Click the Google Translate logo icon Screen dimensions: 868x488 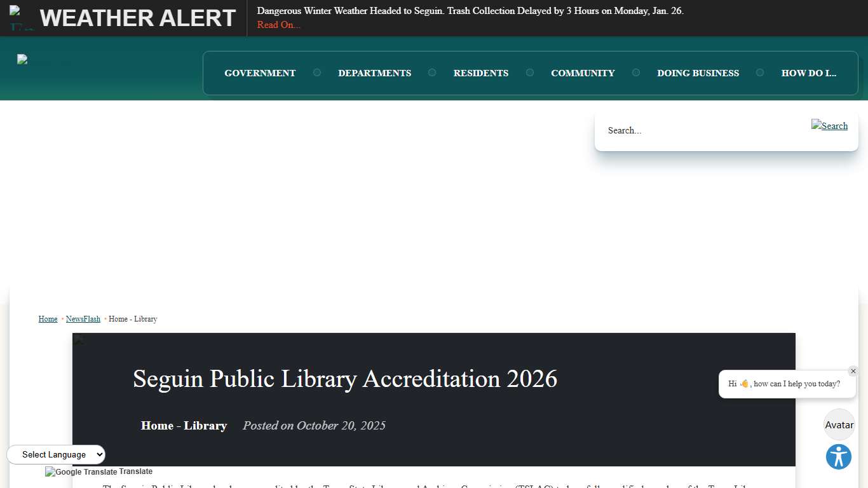(49, 471)
